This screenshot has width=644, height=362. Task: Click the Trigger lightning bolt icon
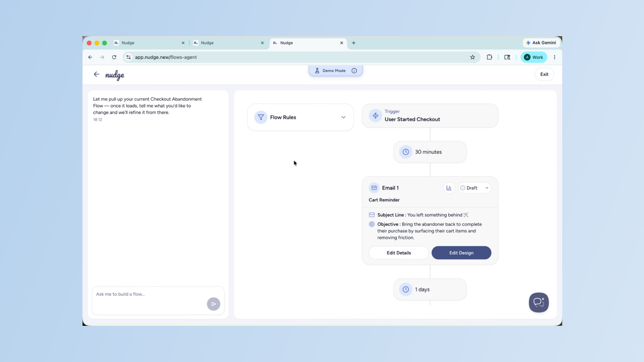tap(375, 116)
